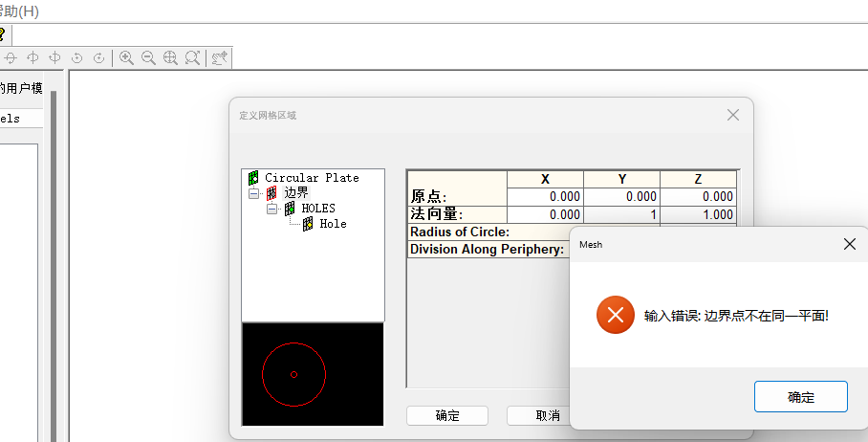Viewport: 868px width, 442px height.
Task: Close the Mesh error dialog
Action: [849, 244]
